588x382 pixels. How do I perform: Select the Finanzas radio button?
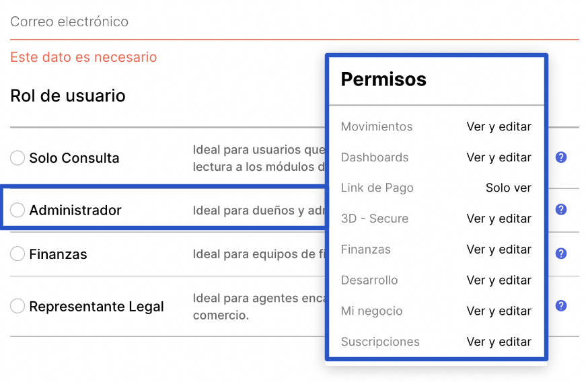click(17, 254)
